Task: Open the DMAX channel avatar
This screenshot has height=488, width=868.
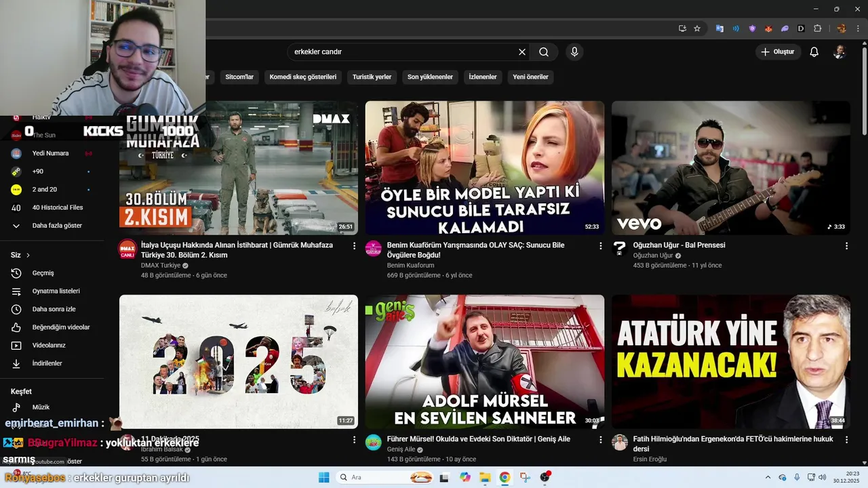Action: pyautogui.click(x=127, y=249)
